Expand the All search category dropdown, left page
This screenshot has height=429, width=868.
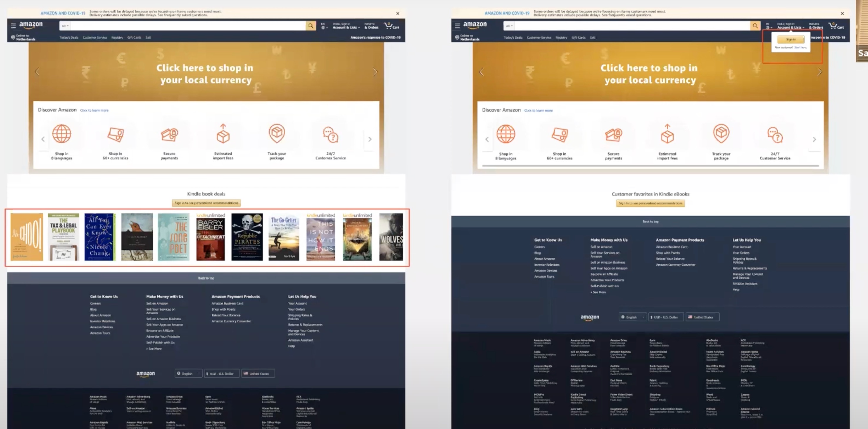point(65,26)
